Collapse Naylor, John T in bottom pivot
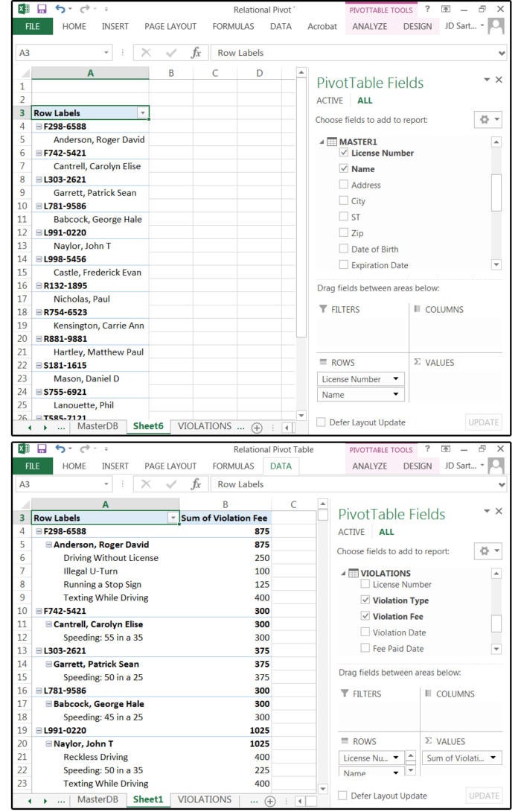 48,743
